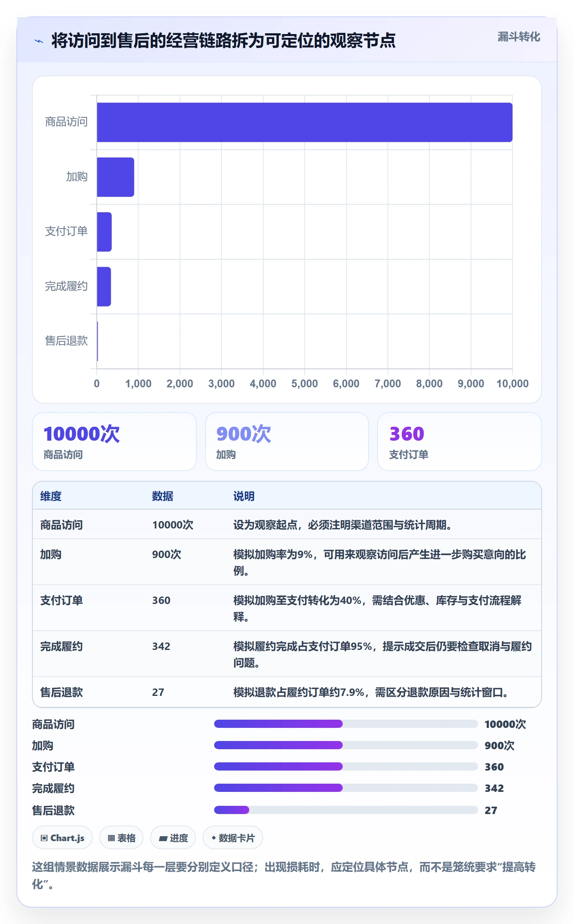Screen dimensions: 574x924
Task: Click the Chart.js chip square icon
Action: (44, 838)
